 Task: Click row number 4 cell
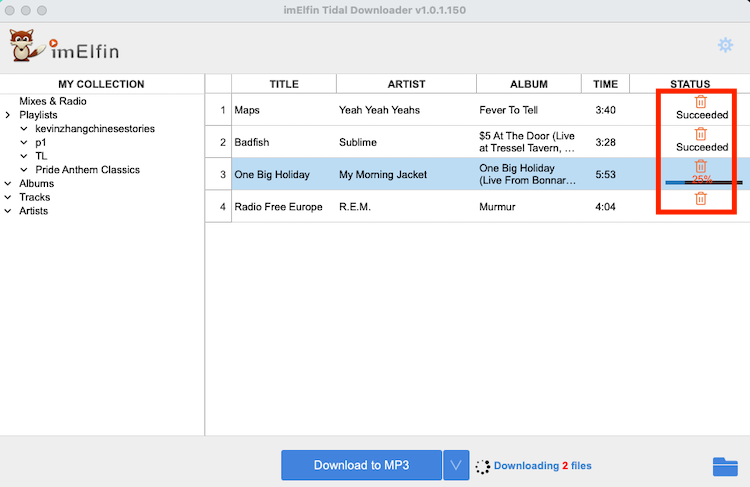click(x=219, y=207)
